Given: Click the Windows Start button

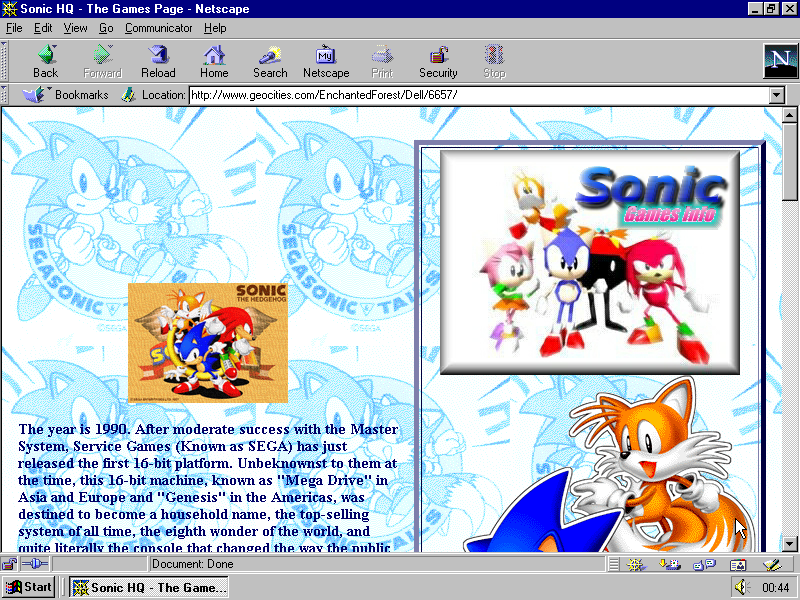Looking at the screenshot, I should point(29,587).
